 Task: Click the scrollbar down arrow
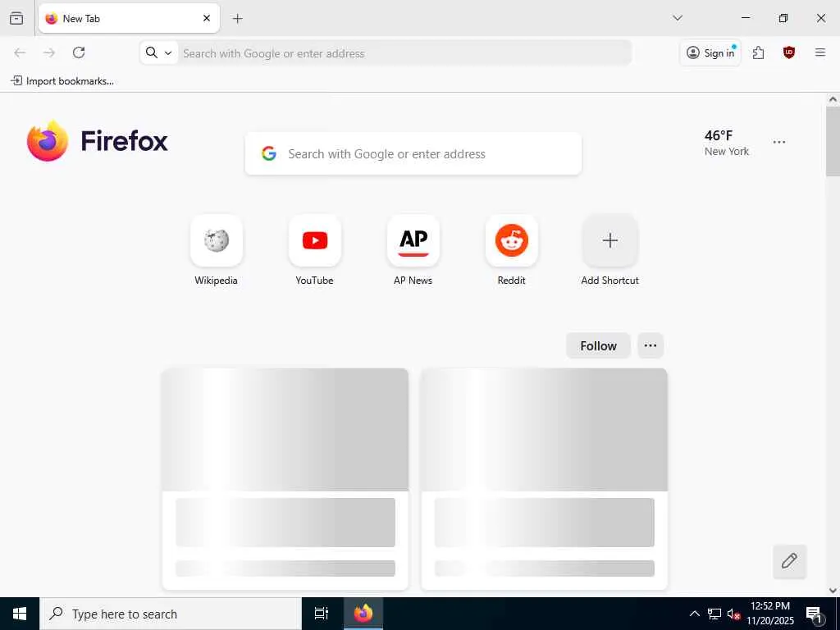click(833, 591)
